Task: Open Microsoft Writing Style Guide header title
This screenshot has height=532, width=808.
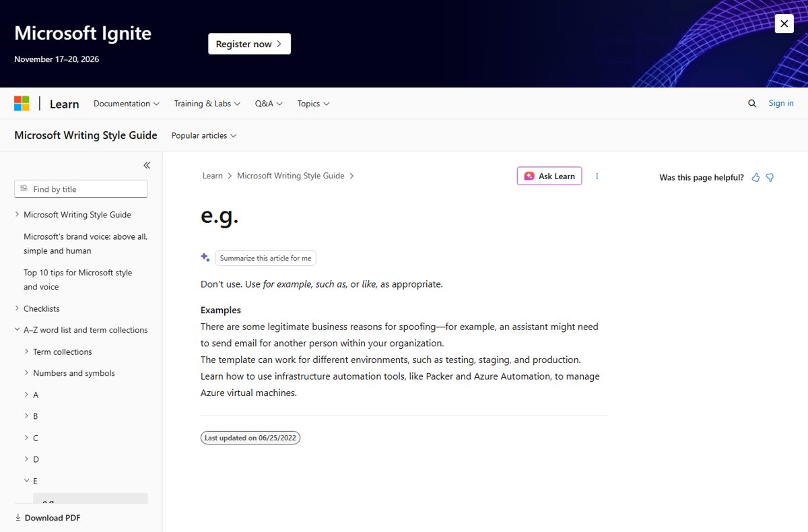Action: pyautogui.click(x=86, y=135)
